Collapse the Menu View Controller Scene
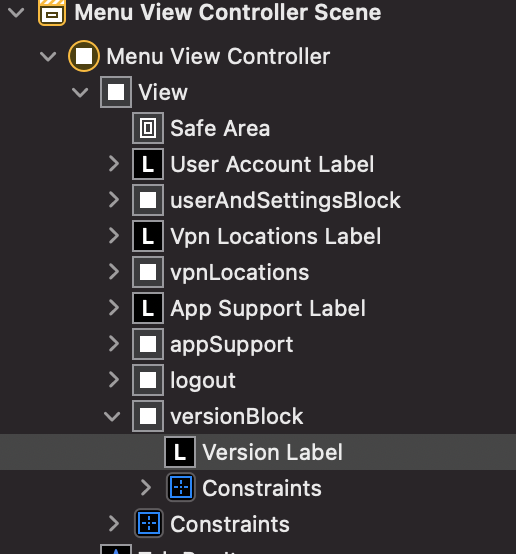The image size is (516, 554). (16, 13)
